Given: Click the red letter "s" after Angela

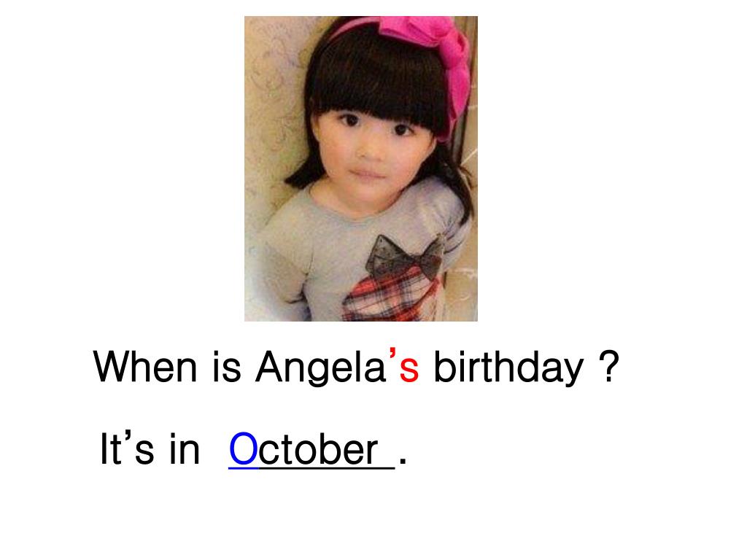Looking at the screenshot, I should click(409, 370).
